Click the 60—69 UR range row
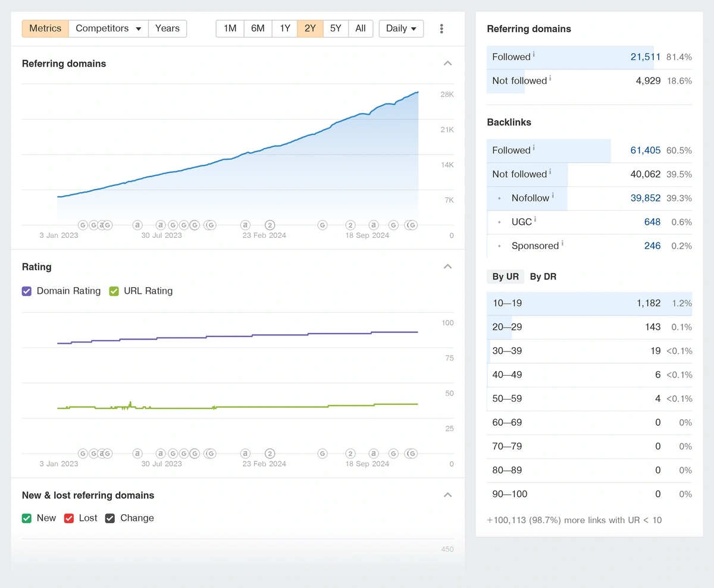This screenshot has width=714, height=588. click(590, 422)
